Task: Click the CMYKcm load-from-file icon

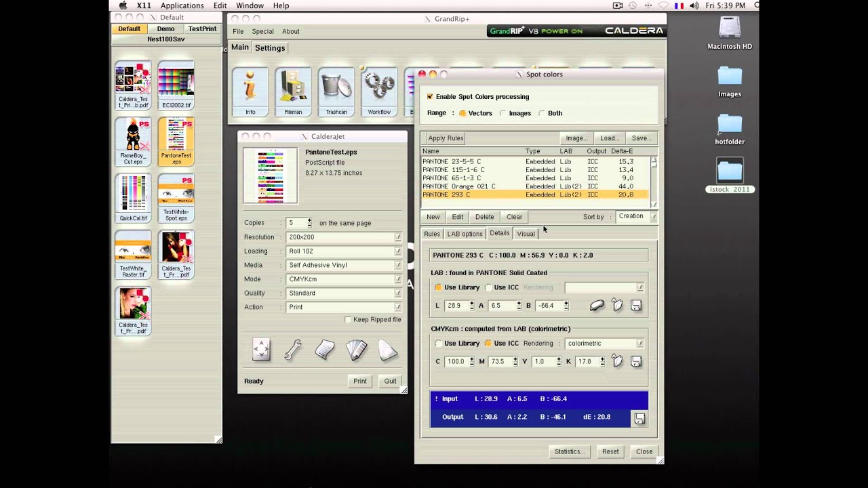Action: tap(617, 362)
